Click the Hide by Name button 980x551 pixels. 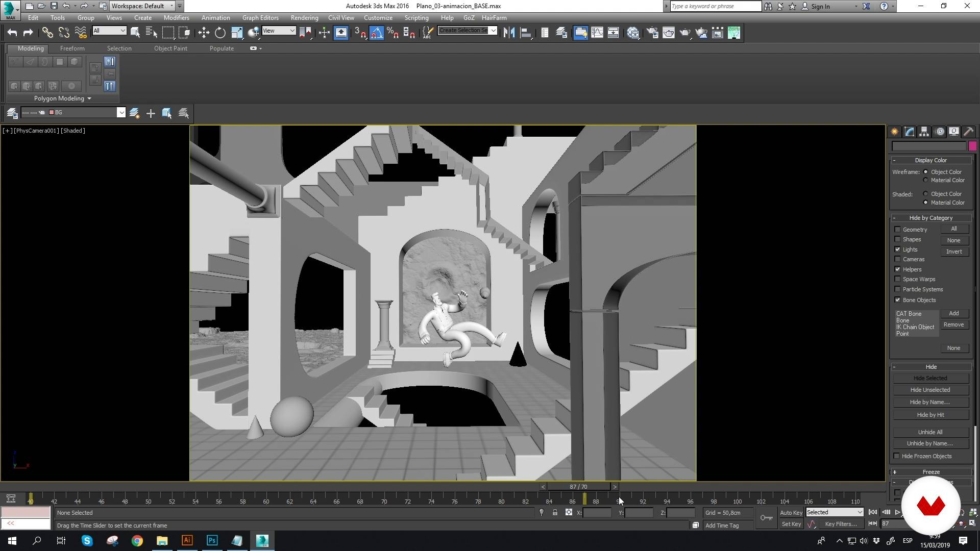930,402
